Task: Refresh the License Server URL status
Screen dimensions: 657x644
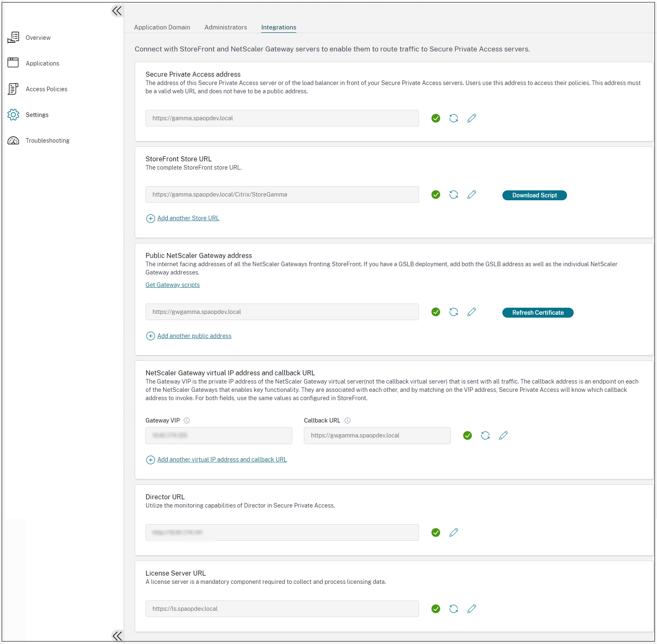Action: point(453,609)
